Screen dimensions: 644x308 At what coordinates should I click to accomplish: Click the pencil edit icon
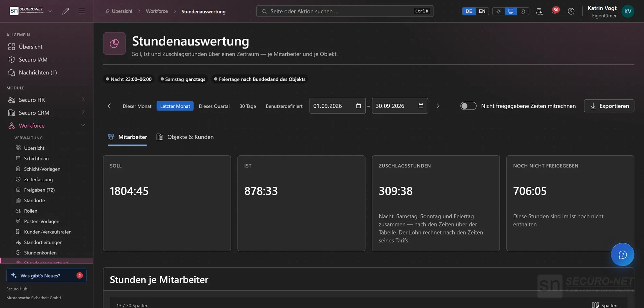click(x=66, y=11)
